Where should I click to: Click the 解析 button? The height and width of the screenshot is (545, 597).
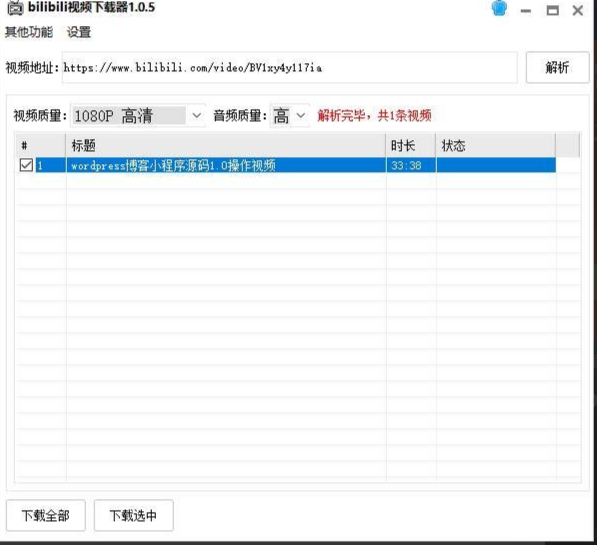pyautogui.click(x=557, y=67)
